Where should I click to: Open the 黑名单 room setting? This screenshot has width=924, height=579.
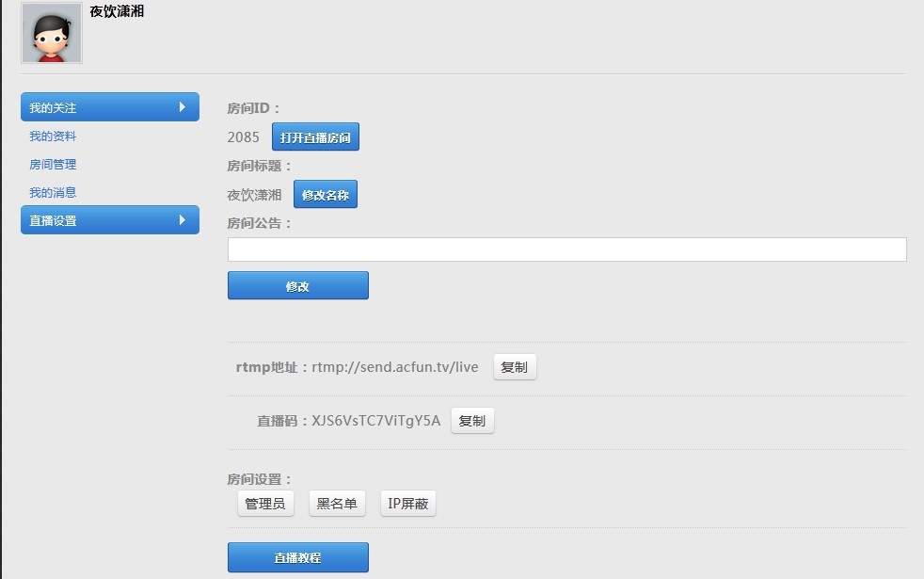click(x=337, y=504)
